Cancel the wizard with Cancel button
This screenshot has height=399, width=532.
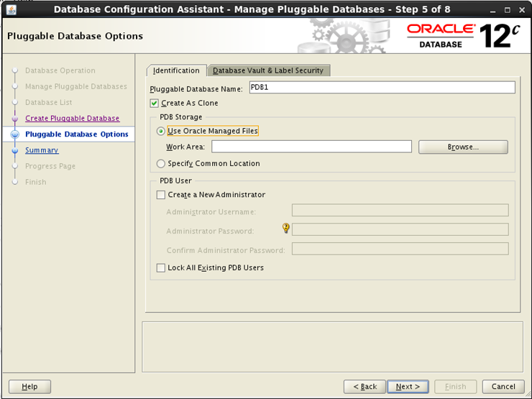click(x=503, y=387)
